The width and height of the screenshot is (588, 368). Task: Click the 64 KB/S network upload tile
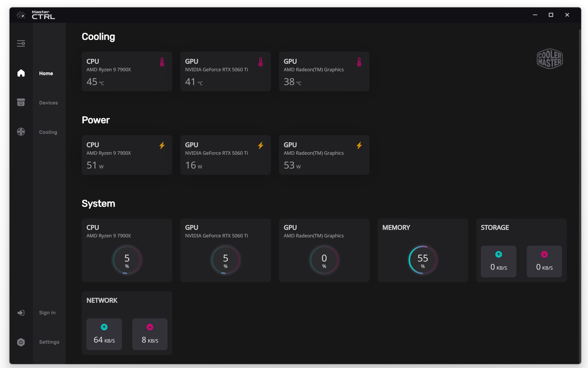point(104,334)
